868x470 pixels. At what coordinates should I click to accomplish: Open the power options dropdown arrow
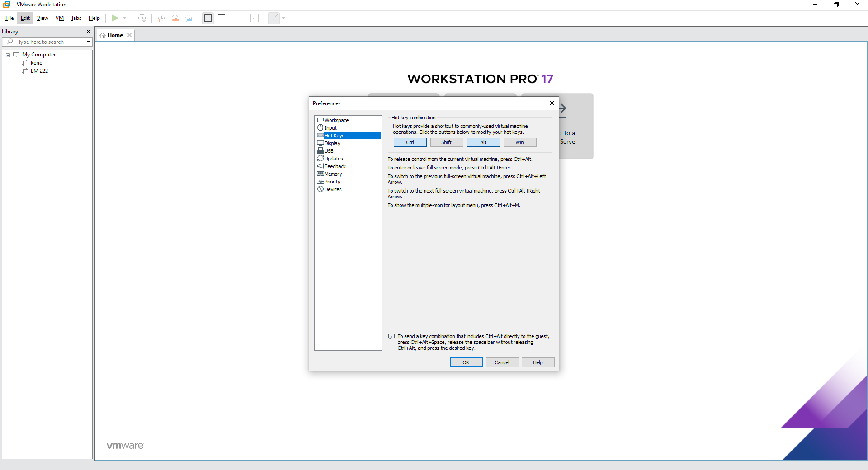pyautogui.click(x=125, y=18)
